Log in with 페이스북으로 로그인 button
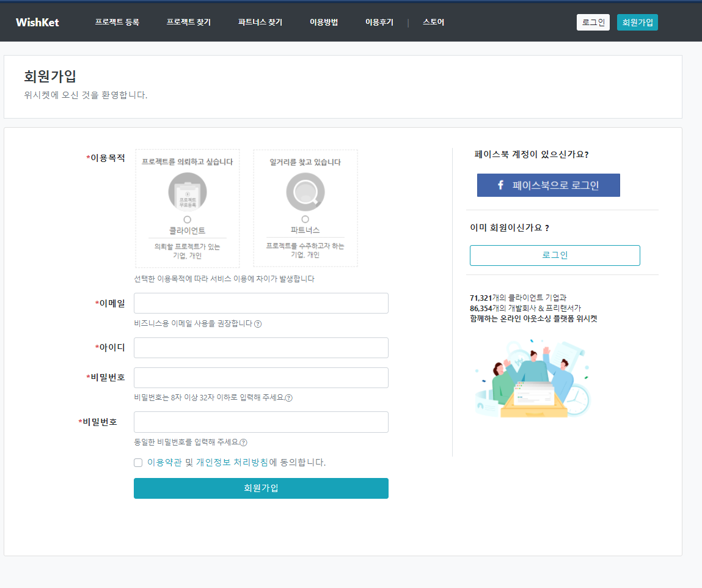702x588 pixels. 549,185
